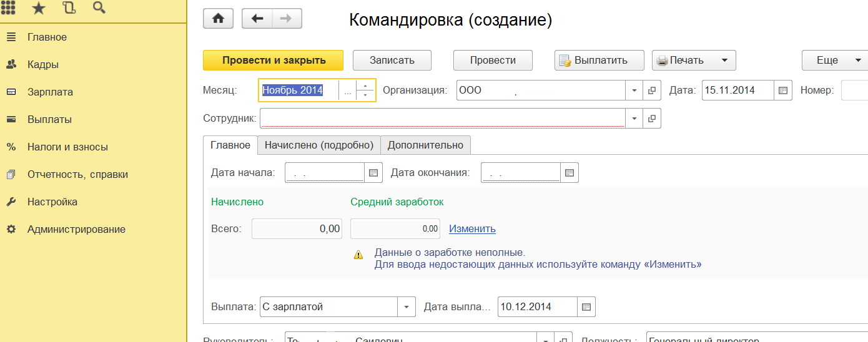Click the Зарплата section icon

(x=11, y=92)
